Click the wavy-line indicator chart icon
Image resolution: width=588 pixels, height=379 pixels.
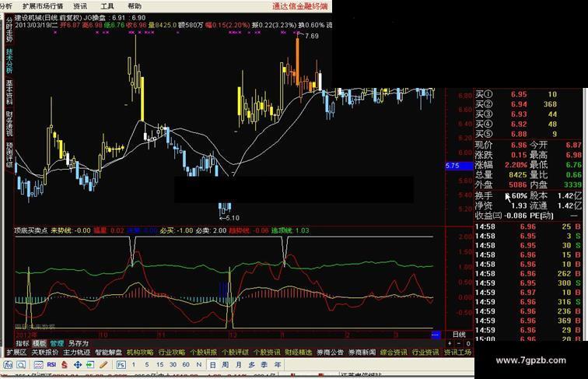click(x=38, y=364)
